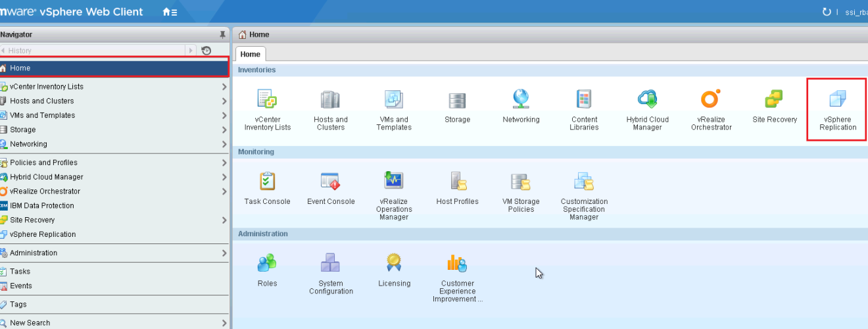The width and height of the screenshot is (868, 329).
Task: Click the History forward arrow
Action: click(191, 51)
